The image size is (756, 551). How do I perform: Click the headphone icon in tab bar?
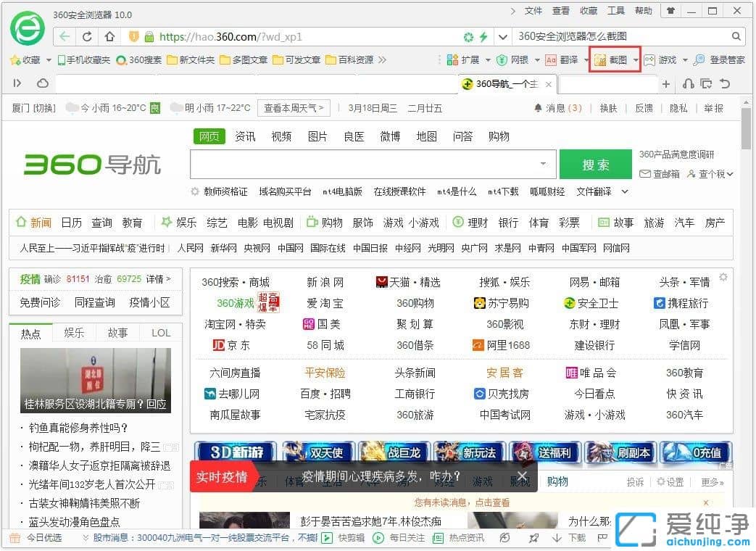[x=688, y=84]
